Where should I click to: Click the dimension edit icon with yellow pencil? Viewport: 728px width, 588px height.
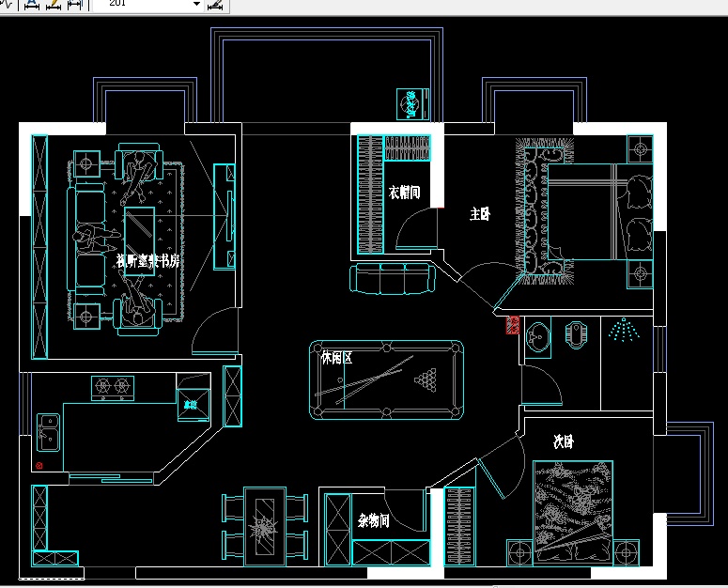point(53,4)
